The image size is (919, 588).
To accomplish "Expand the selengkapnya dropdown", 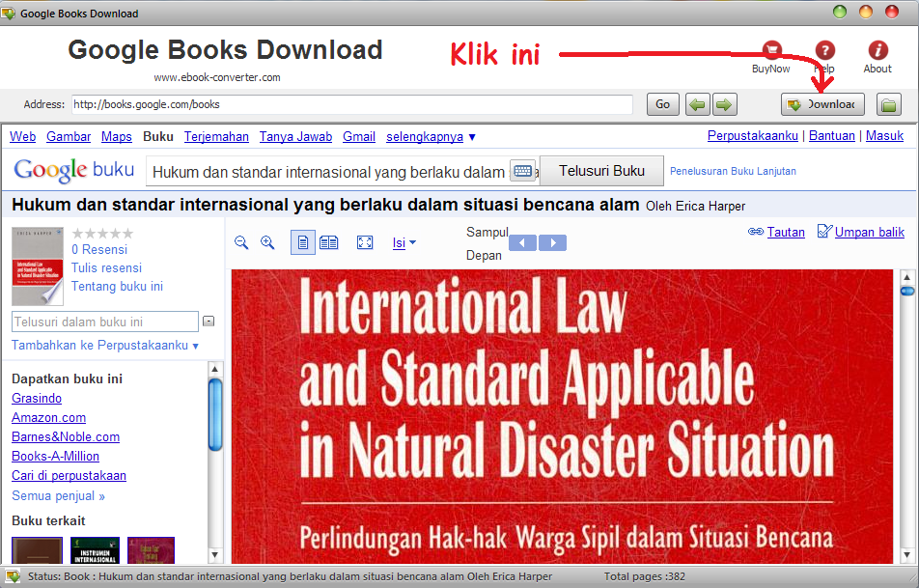I will (431, 136).
